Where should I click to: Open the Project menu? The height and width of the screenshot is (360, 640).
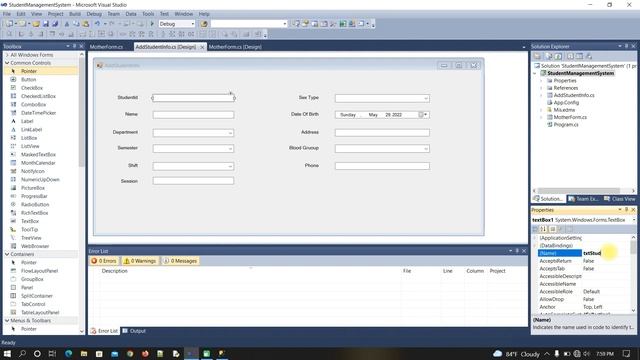(56, 14)
